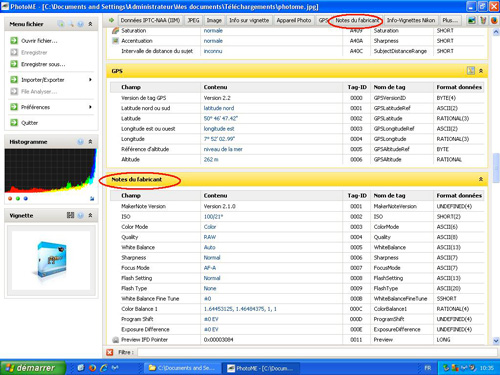This screenshot has width=500, height=375.
Task: Open the Info-Vignettes Nikon tab
Action: tap(411, 20)
